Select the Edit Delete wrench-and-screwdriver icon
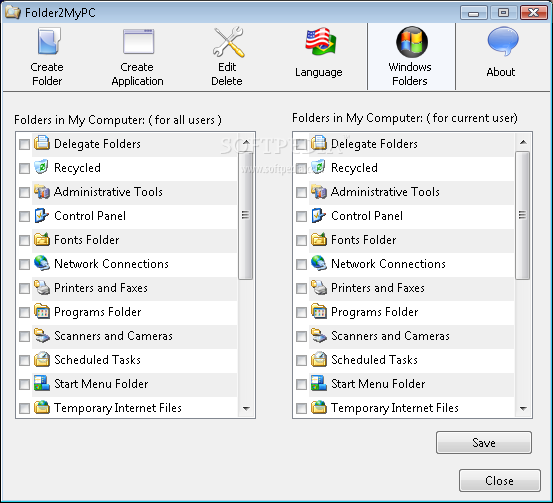This screenshot has height=503, width=553. 229,42
